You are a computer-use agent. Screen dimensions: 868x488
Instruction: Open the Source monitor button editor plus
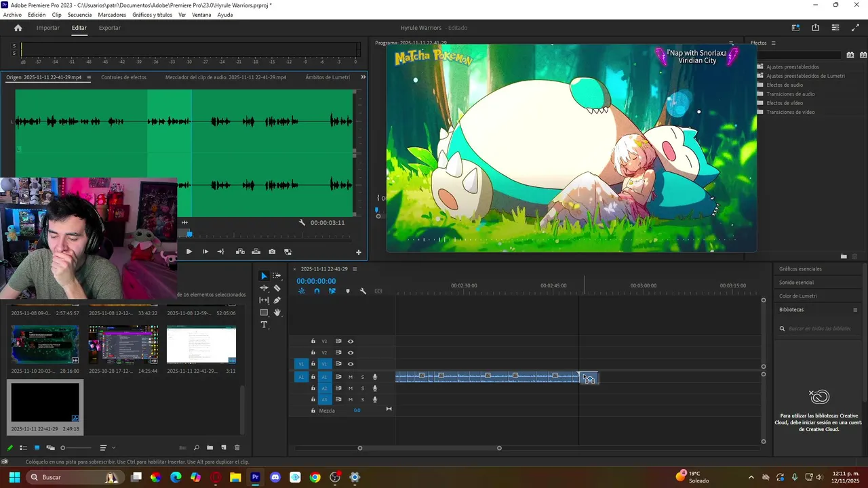pyautogui.click(x=359, y=252)
